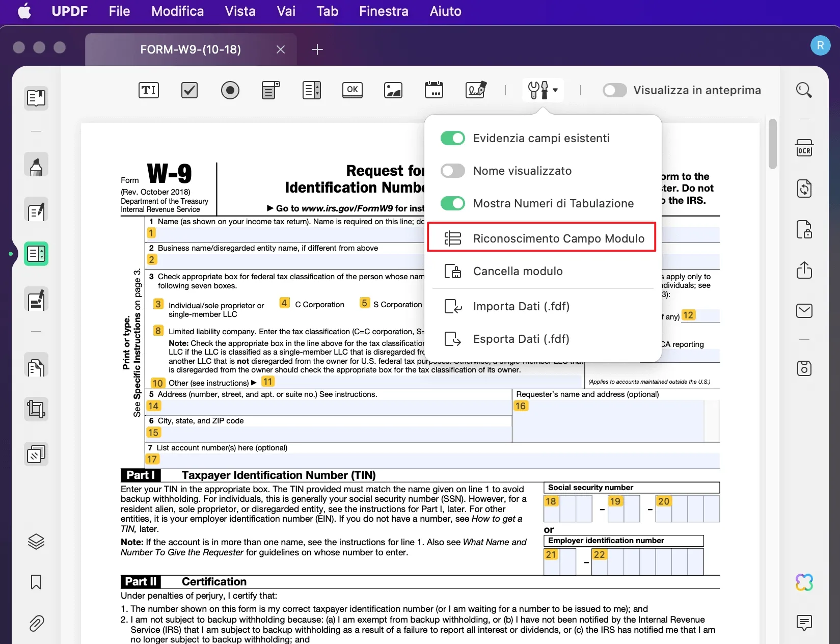Open the Comment highlighter sidebar tool
The width and height of the screenshot is (840, 644).
[x=36, y=165]
